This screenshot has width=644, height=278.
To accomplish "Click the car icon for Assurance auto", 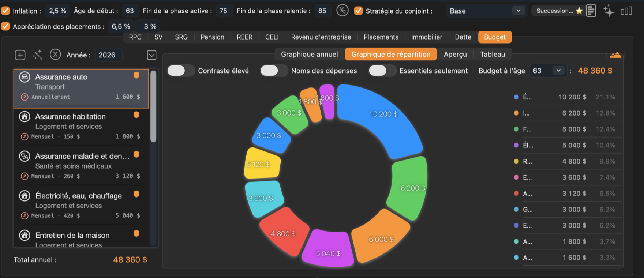I will point(25,77).
